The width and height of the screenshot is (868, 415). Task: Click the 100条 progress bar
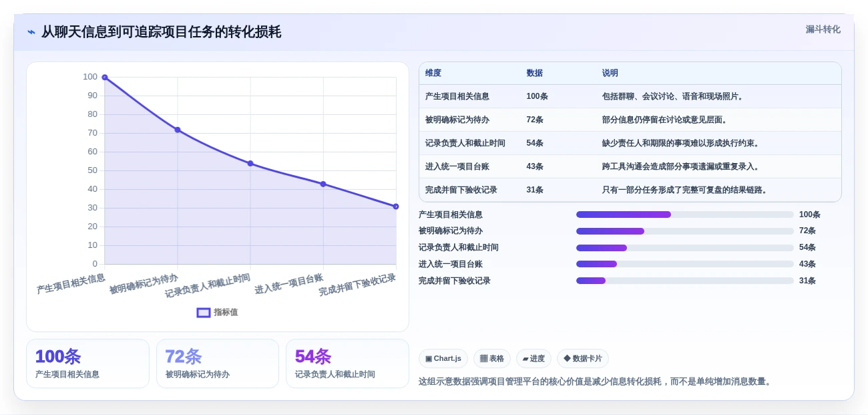(x=685, y=215)
